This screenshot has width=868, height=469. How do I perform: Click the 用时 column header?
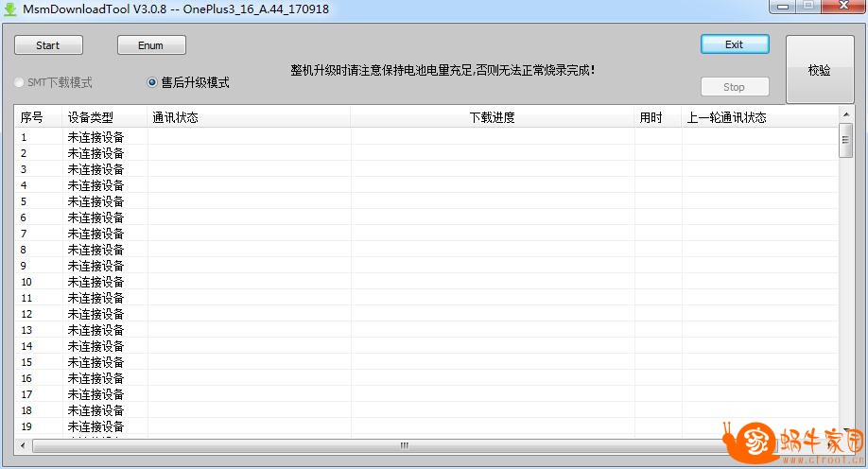658,117
